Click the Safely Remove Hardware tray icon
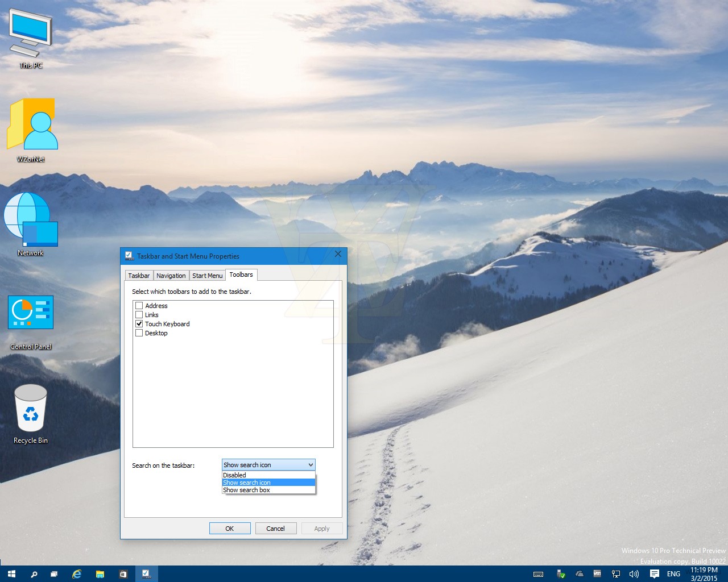The width and height of the screenshot is (728, 582). 560,574
